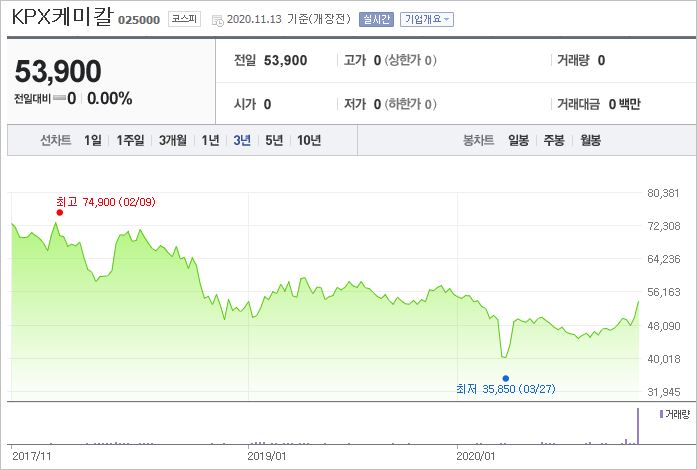Click the 2017/11 axis label
Image resolution: width=697 pixels, height=470 pixels.
(32, 456)
